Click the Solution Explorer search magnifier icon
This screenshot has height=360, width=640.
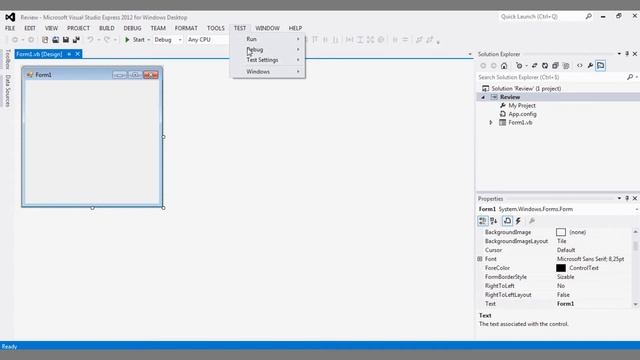[630, 77]
